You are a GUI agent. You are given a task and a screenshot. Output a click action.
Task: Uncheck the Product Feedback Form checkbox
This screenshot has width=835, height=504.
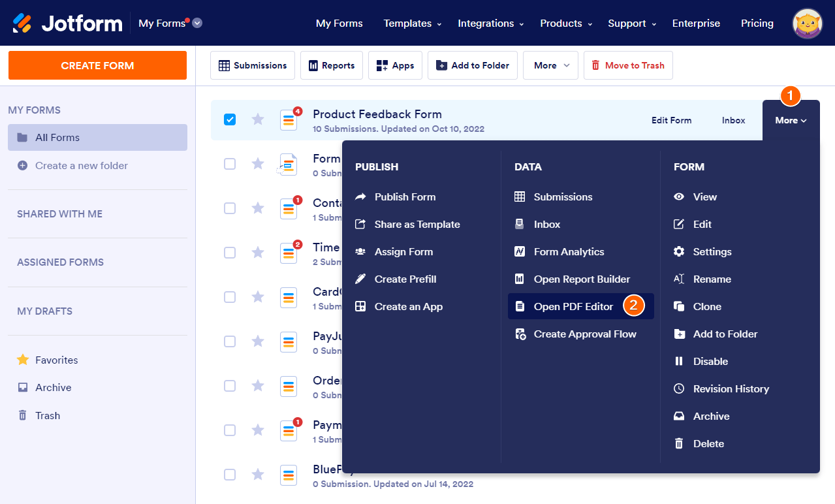[x=230, y=119]
